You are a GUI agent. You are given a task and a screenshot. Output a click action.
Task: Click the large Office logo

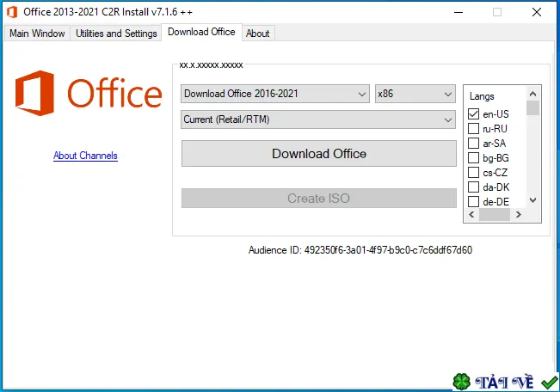[89, 93]
